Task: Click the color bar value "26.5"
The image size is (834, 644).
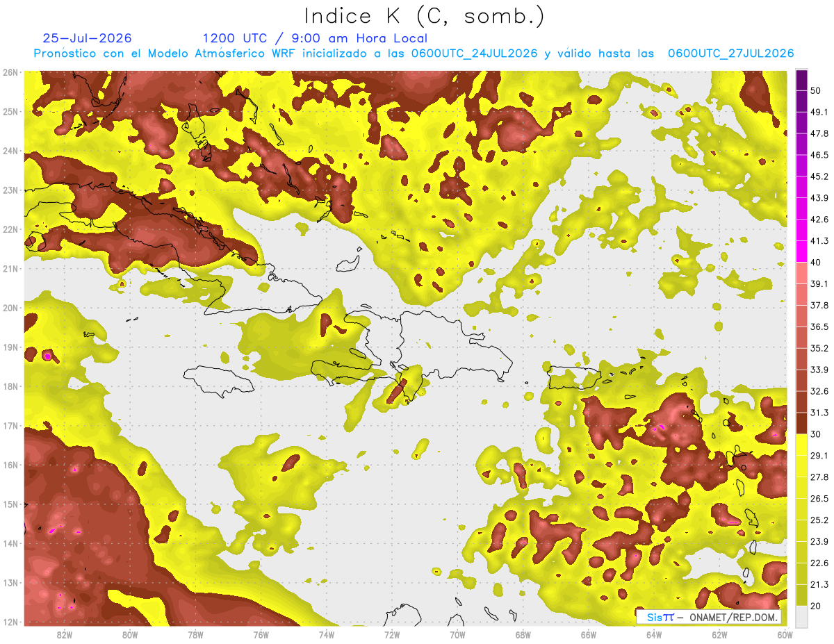Action: point(819,499)
